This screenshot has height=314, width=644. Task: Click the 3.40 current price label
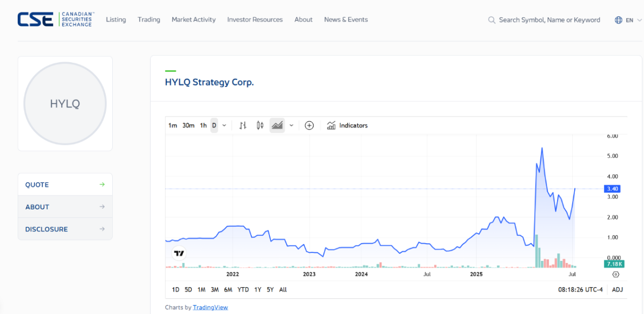pyautogui.click(x=612, y=189)
